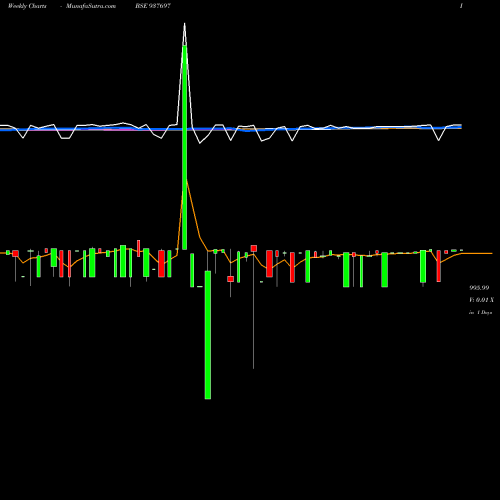This screenshot has height=500, width=500.
Task: Click the longest downward green candle
Action: (x=208, y=335)
